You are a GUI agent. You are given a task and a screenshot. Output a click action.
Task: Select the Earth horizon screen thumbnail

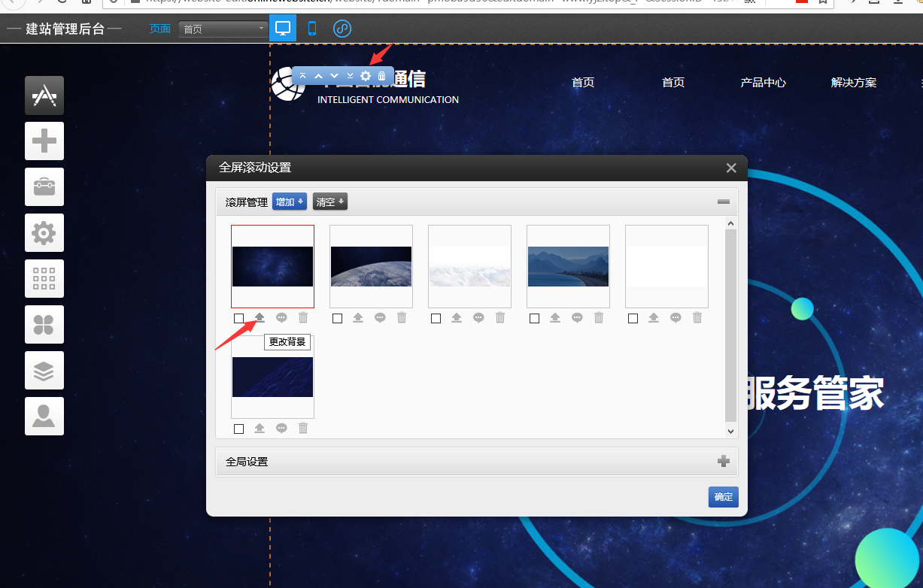coord(371,266)
